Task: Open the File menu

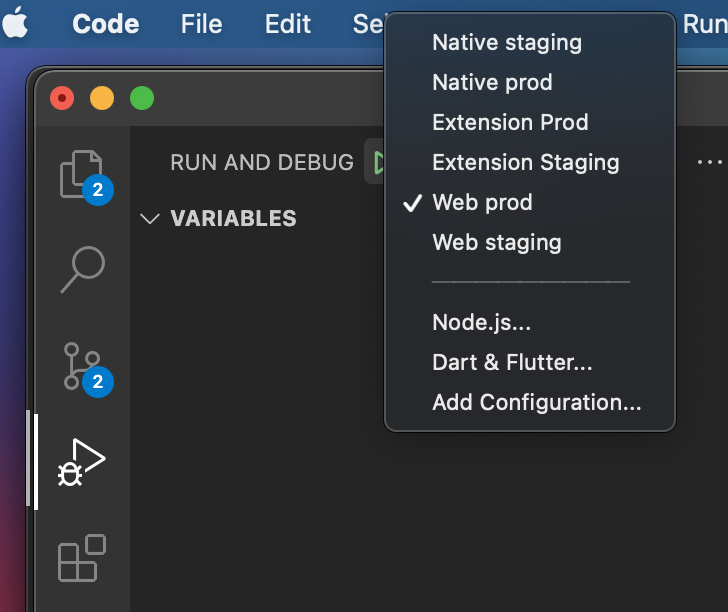Action: pyautogui.click(x=202, y=24)
